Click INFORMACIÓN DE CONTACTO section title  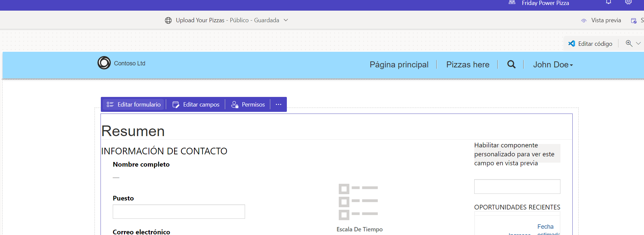coord(164,151)
